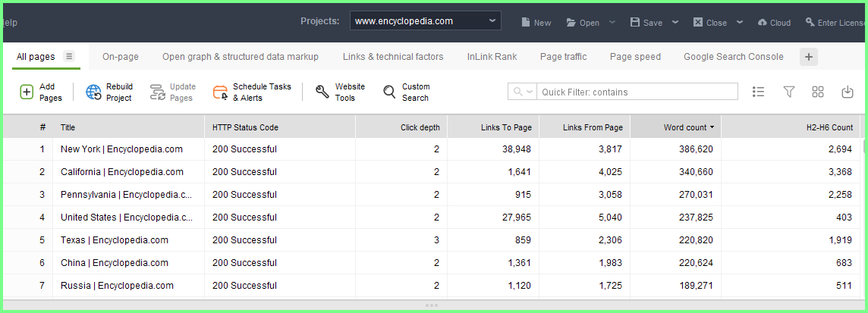Sort by the Word count column header

tap(676, 127)
